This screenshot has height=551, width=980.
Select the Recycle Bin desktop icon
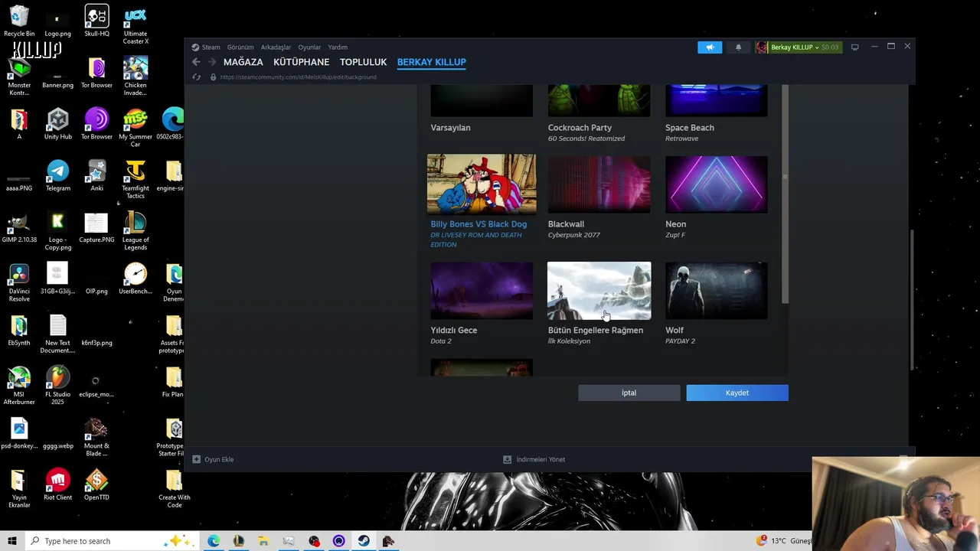tap(19, 21)
